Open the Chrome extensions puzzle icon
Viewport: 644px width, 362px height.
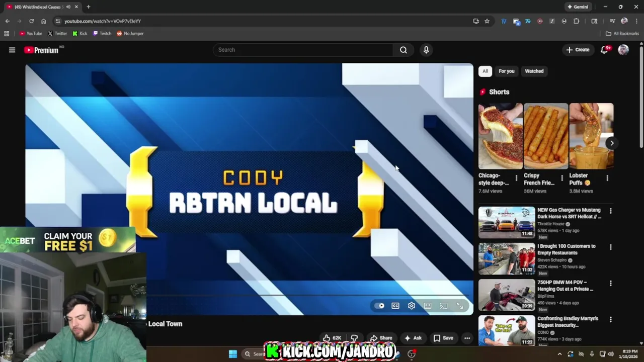click(x=577, y=21)
